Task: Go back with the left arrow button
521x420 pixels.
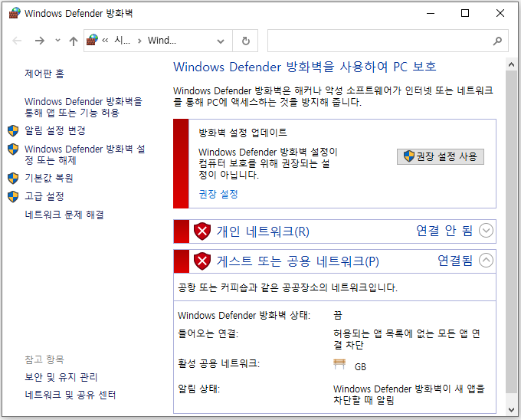Action: (x=17, y=41)
